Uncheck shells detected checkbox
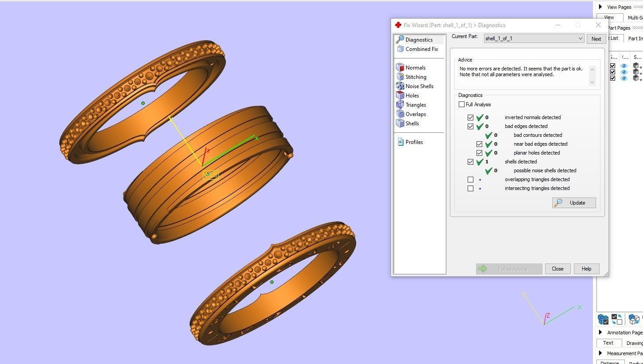Viewport: 643px width, 364px height. pos(470,162)
